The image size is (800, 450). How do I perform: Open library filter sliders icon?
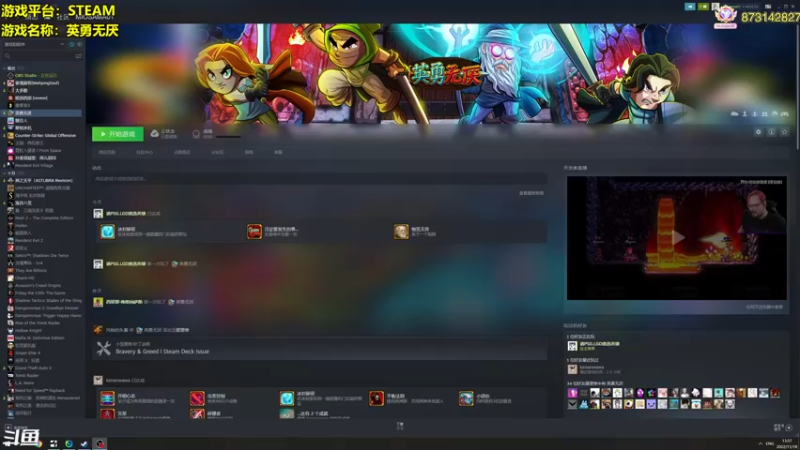click(78, 56)
